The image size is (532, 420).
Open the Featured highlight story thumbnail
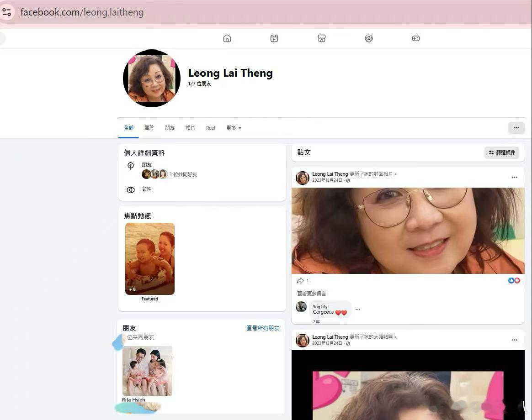(x=149, y=259)
